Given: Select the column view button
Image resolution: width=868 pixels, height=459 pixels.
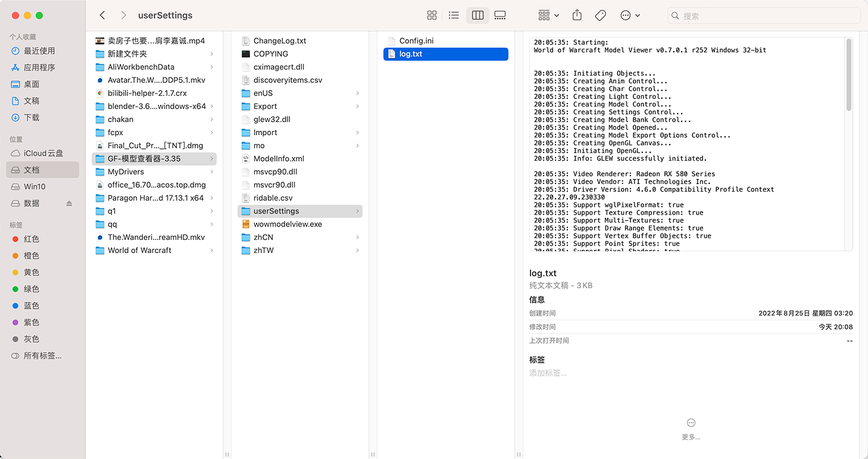Looking at the screenshot, I should [477, 15].
